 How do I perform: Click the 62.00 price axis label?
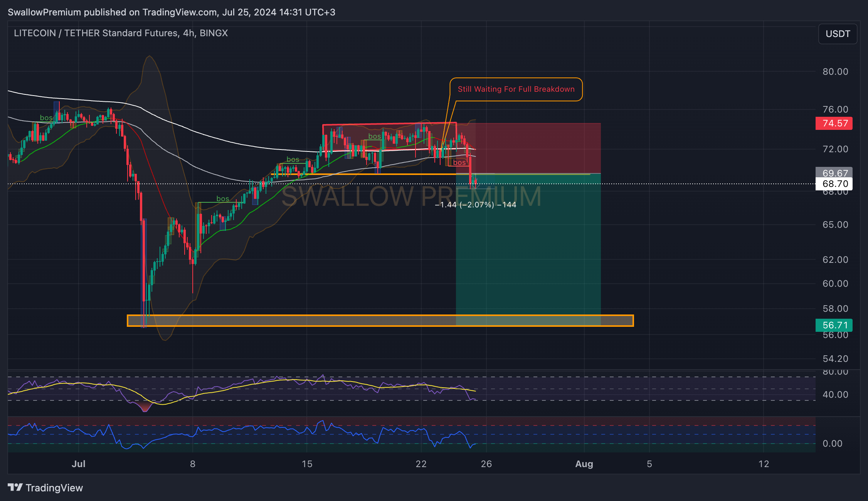click(x=835, y=260)
